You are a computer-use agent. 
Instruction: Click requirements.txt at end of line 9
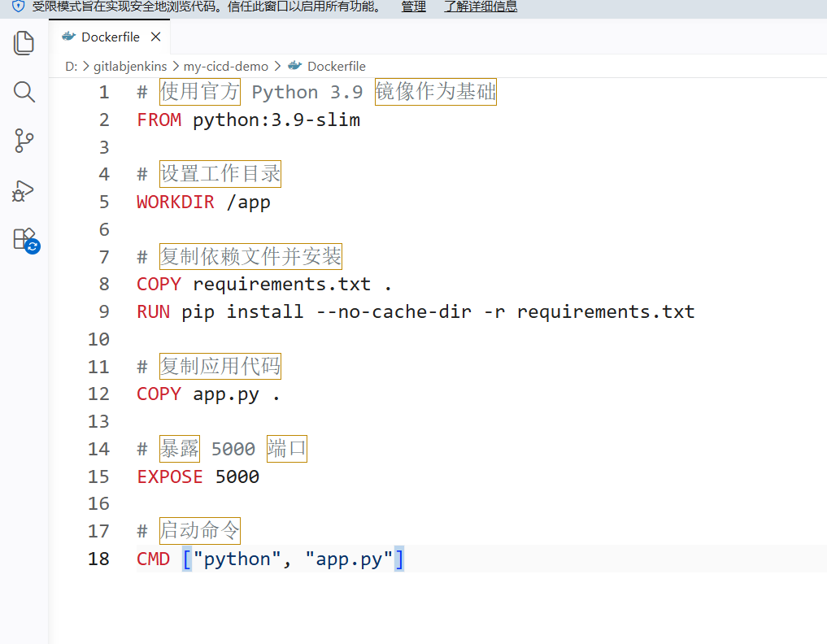point(606,312)
